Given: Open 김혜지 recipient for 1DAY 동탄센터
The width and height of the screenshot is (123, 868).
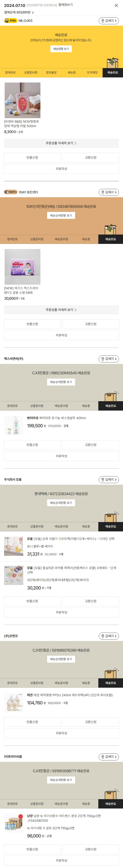Looking at the screenshot, I should click(109, 192).
